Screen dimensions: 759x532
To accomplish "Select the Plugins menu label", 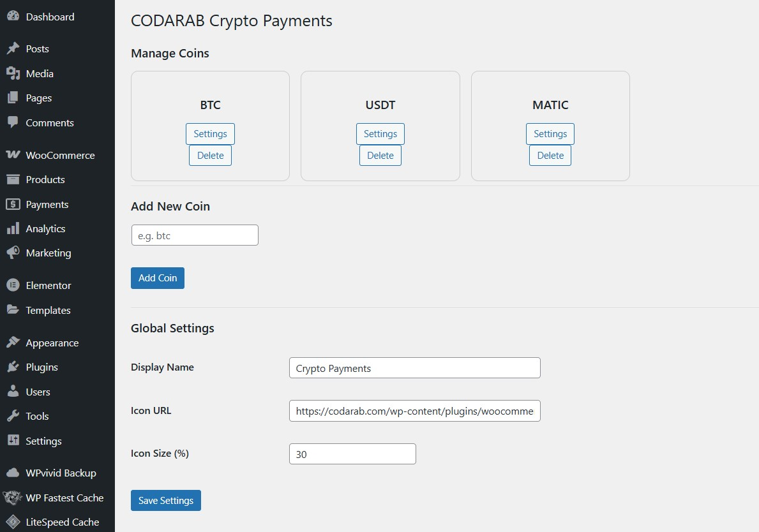I will tap(42, 367).
